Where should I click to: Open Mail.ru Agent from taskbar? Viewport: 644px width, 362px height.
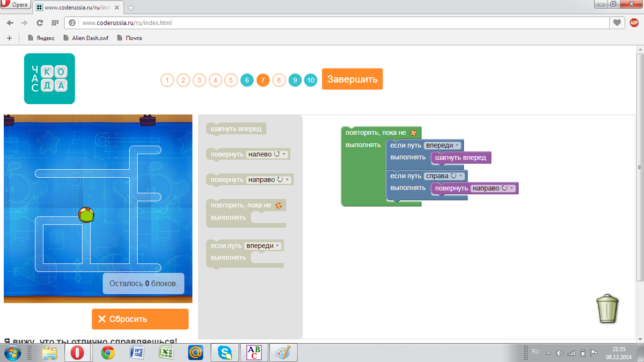[x=195, y=353]
